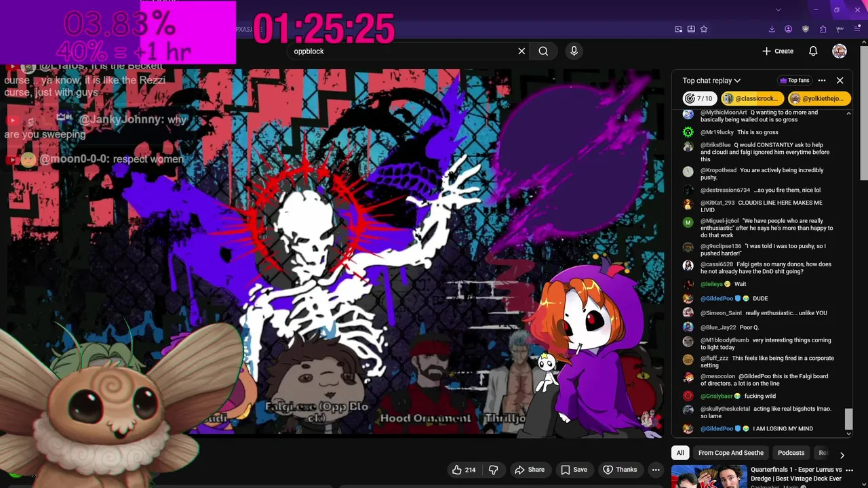Click 'I AM LOSING MY MIND' message
The height and width of the screenshot is (488, 868).
[783, 428]
